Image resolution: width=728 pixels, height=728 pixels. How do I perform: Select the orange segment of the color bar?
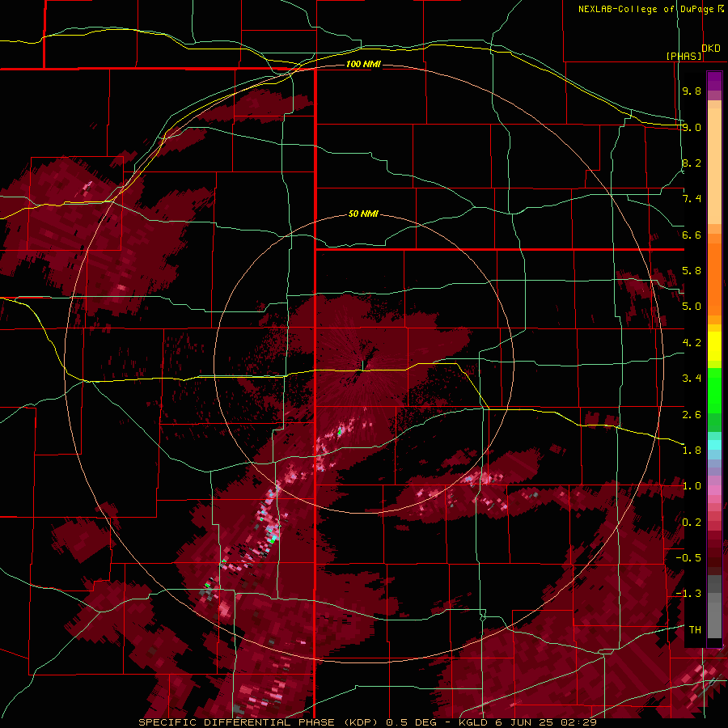pyautogui.click(x=714, y=277)
